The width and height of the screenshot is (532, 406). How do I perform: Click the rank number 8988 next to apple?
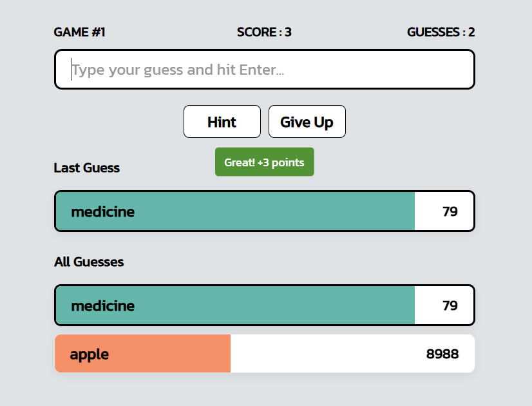pyautogui.click(x=443, y=353)
